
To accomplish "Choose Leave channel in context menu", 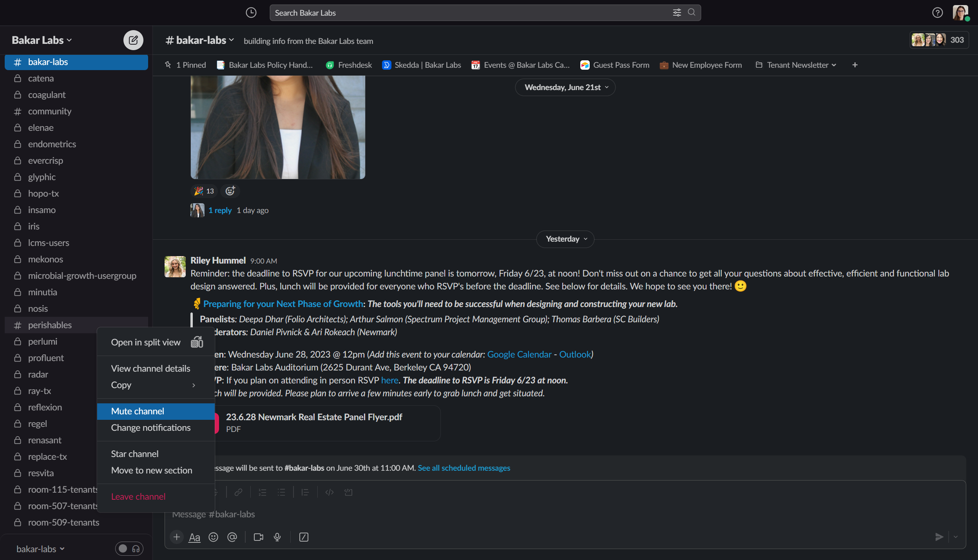I will coord(138,497).
